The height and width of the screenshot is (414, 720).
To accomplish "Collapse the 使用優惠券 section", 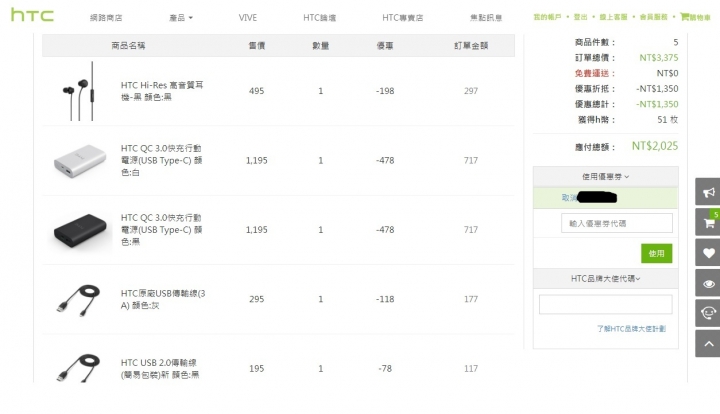I will pyautogui.click(x=605, y=176).
